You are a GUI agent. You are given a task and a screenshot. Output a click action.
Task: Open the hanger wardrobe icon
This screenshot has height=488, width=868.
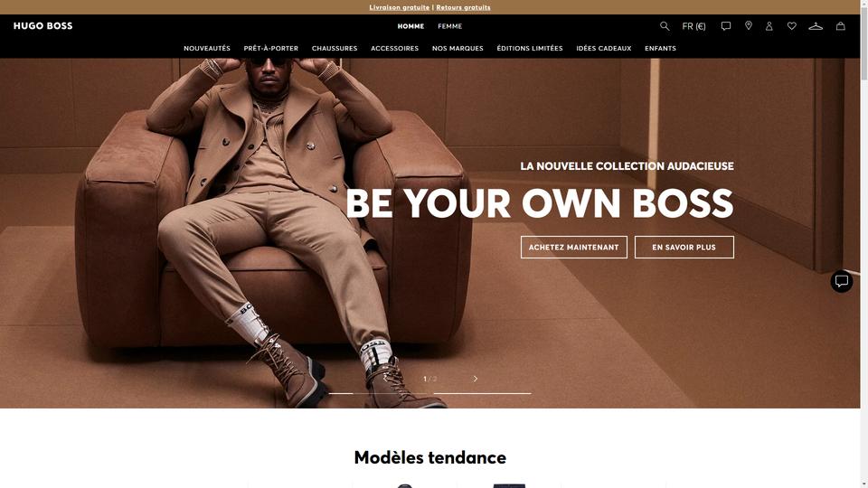click(816, 26)
